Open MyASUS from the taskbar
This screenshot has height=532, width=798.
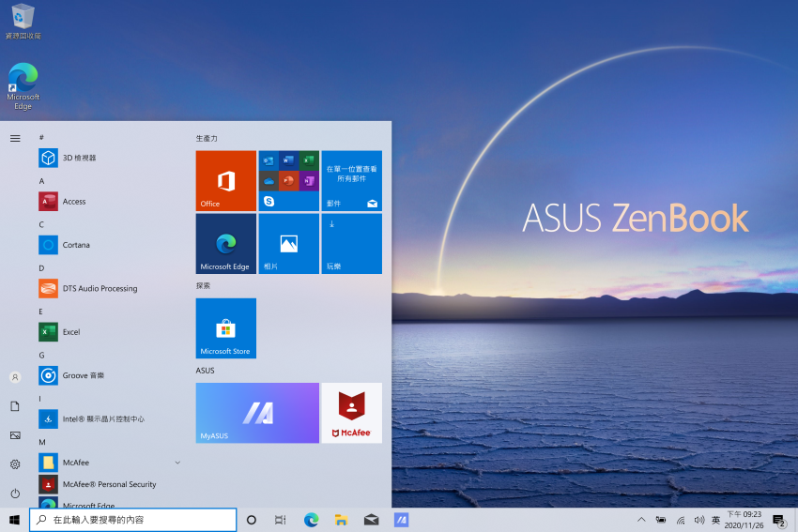tap(402, 520)
